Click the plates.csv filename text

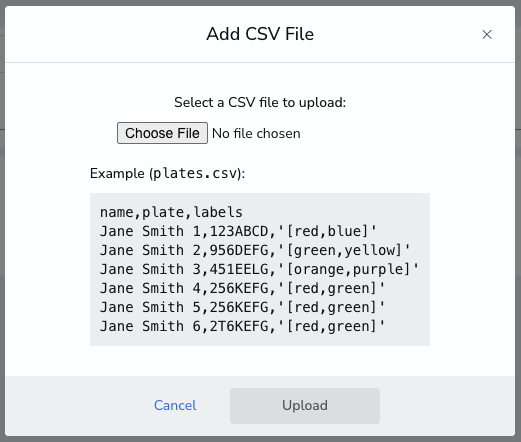195,173
